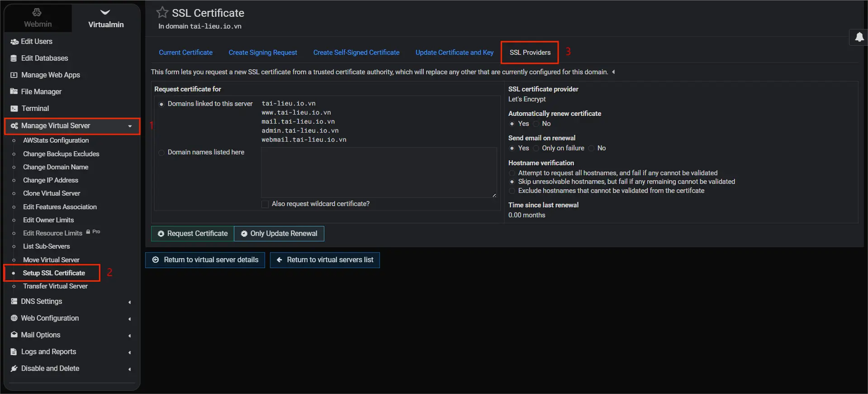This screenshot has height=394, width=868.
Task: Open Transfer Virtual Server link
Action: click(x=55, y=286)
